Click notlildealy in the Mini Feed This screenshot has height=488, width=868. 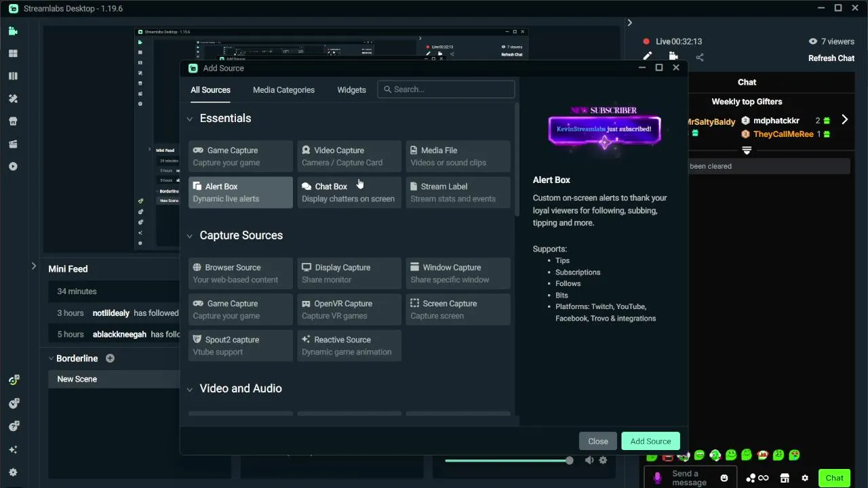coord(112,313)
